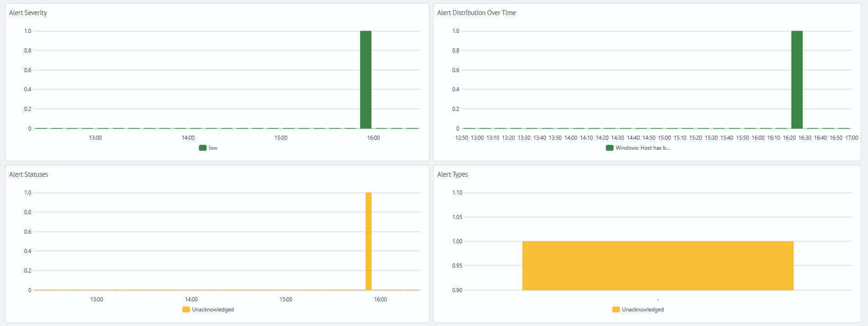Click 15:00 axis label in Alert Statuses
Viewport: 868px width, 326px height.
(x=286, y=300)
